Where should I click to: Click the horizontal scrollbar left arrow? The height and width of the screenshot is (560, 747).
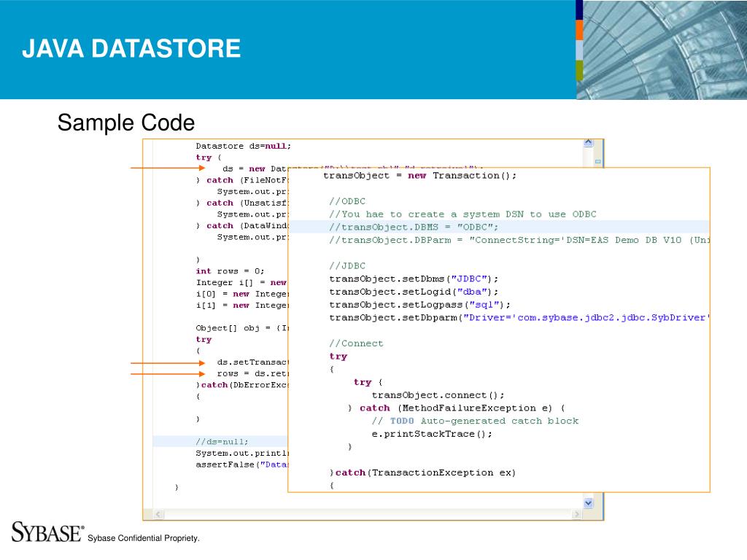[x=149, y=514]
